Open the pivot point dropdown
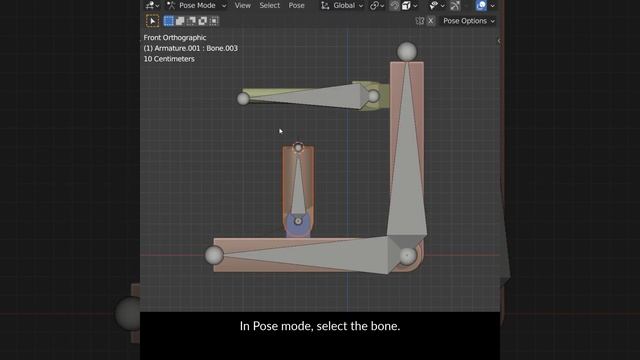Screen dimensions: 640x360 [x=377, y=5]
